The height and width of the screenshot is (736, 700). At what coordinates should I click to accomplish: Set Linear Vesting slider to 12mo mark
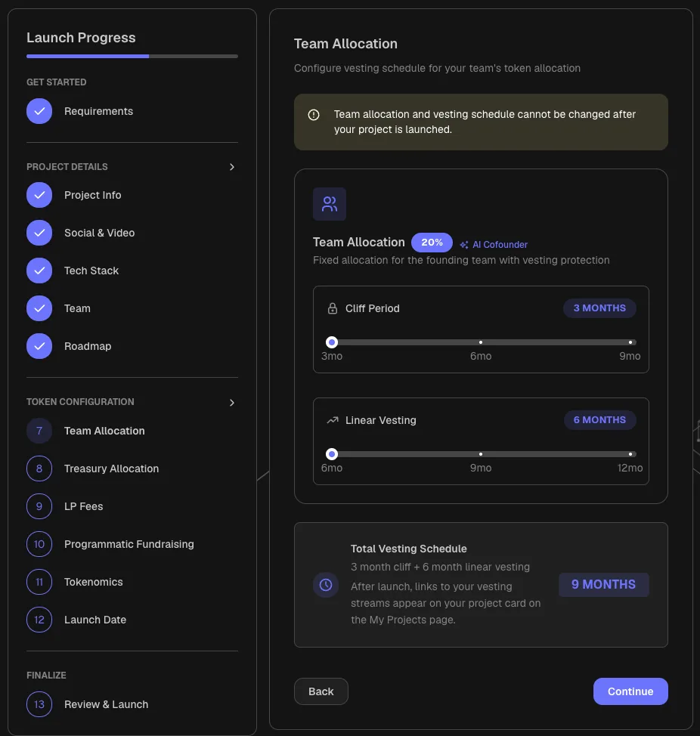click(630, 454)
